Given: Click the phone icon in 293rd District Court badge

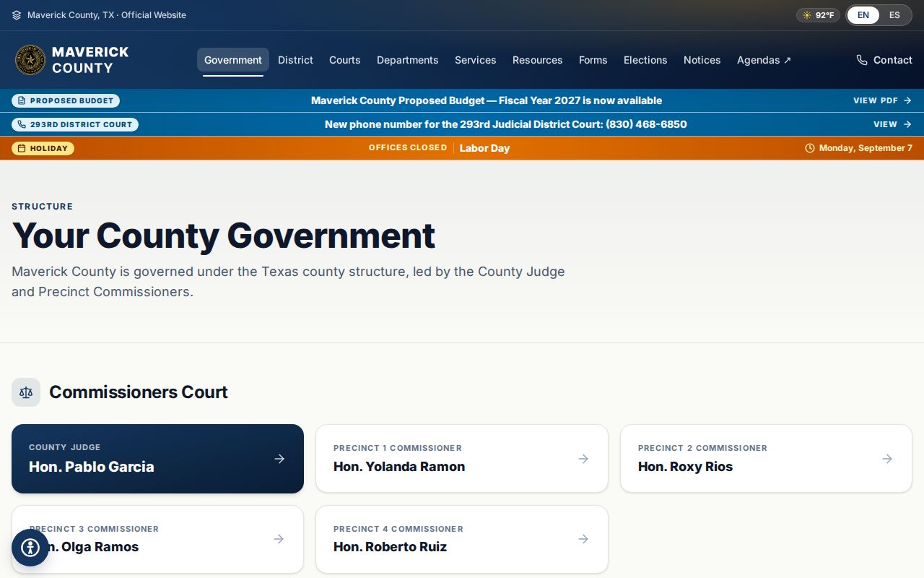Looking at the screenshot, I should [x=22, y=124].
